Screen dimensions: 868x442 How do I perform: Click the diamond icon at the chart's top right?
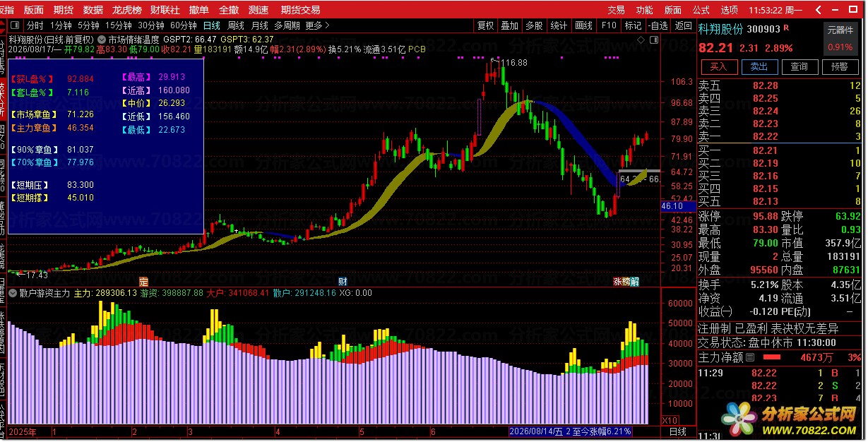[x=642, y=40]
